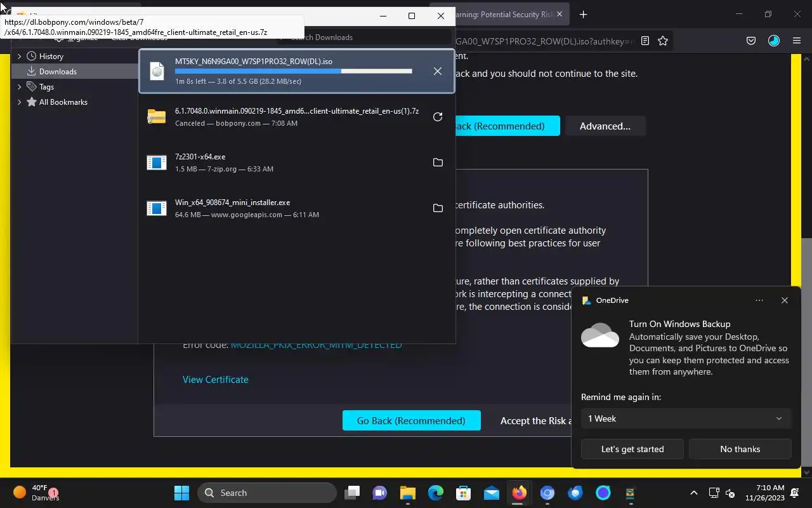Click the ISO download progress bar
The height and width of the screenshot is (508, 812).
pos(293,71)
